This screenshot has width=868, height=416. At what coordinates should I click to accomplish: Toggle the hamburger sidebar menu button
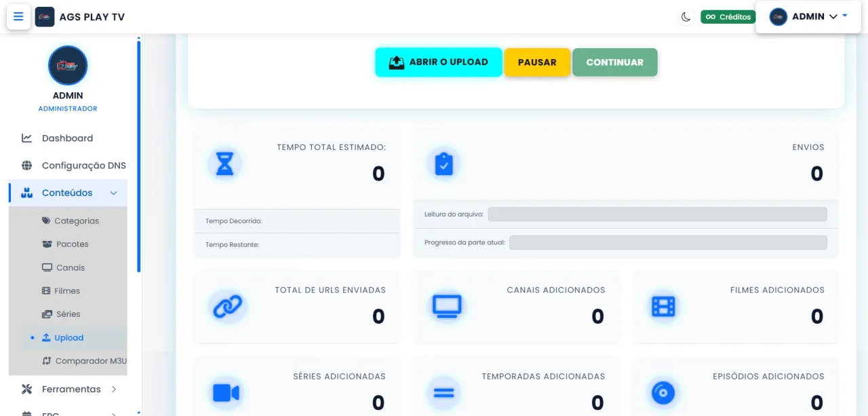pos(18,17)
